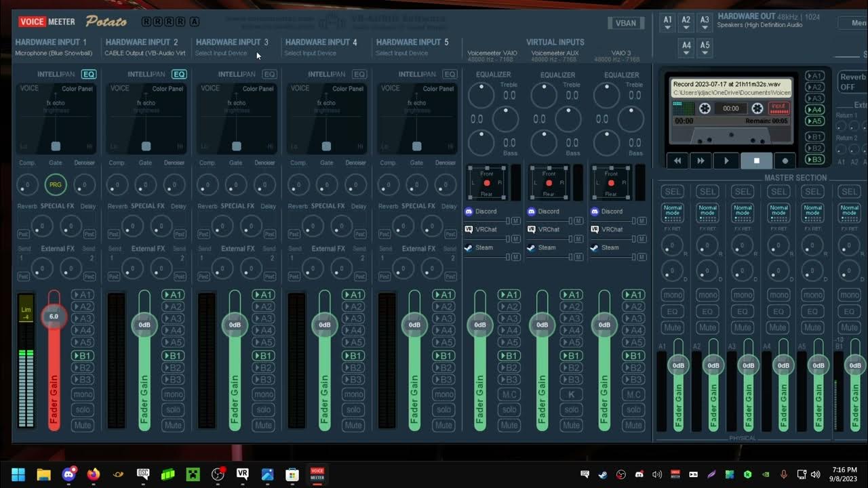Click the Treble knob on Voicemeeter VAIO equalizer
The image size is (868, 488).
pyautogui.click(x=481, y=96)
